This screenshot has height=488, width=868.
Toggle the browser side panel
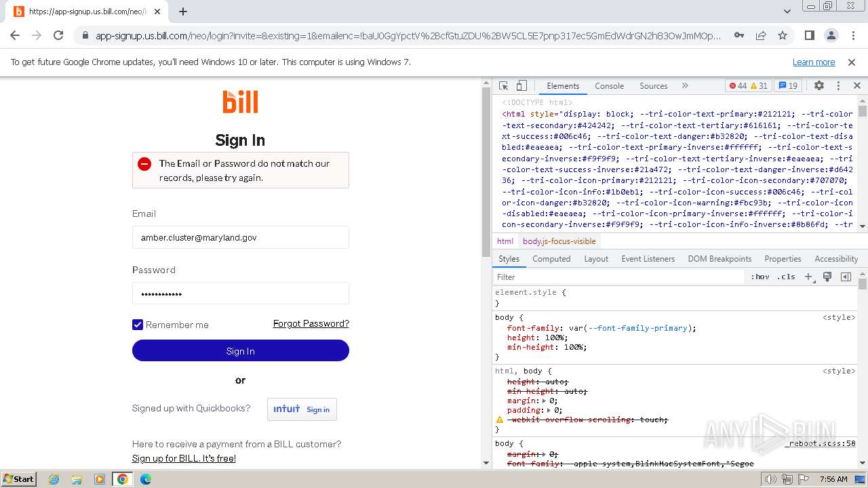pyautogui.click(x=809, y=35)
